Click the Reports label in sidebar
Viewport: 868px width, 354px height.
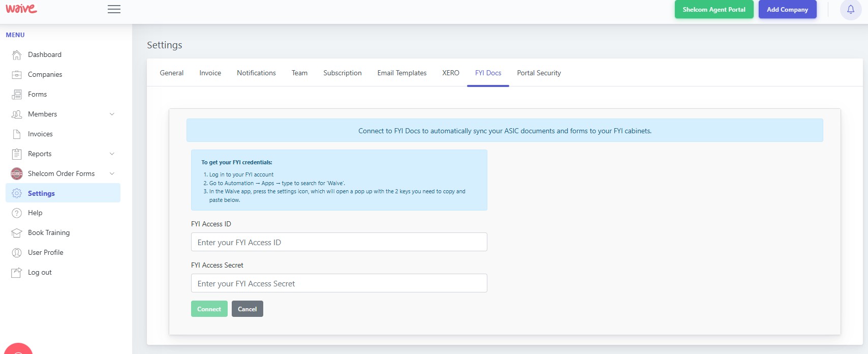coord(40,154)
